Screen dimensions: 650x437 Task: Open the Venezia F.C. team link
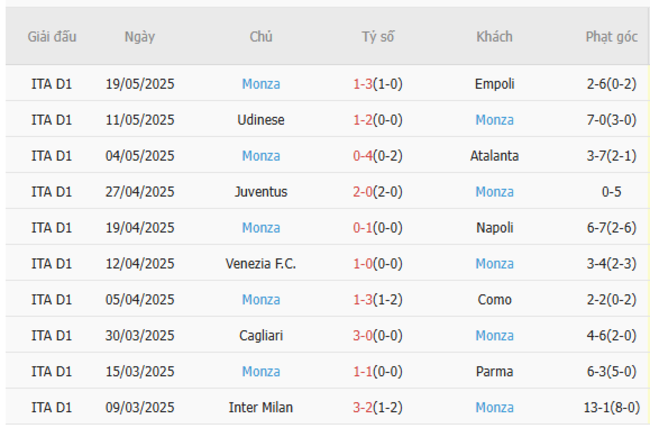[x=261, y=264]
